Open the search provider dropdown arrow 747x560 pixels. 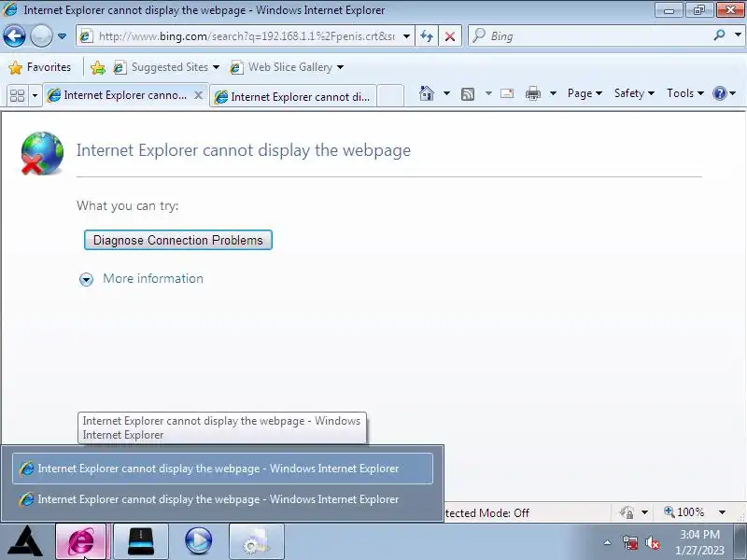tap(738, 35)
